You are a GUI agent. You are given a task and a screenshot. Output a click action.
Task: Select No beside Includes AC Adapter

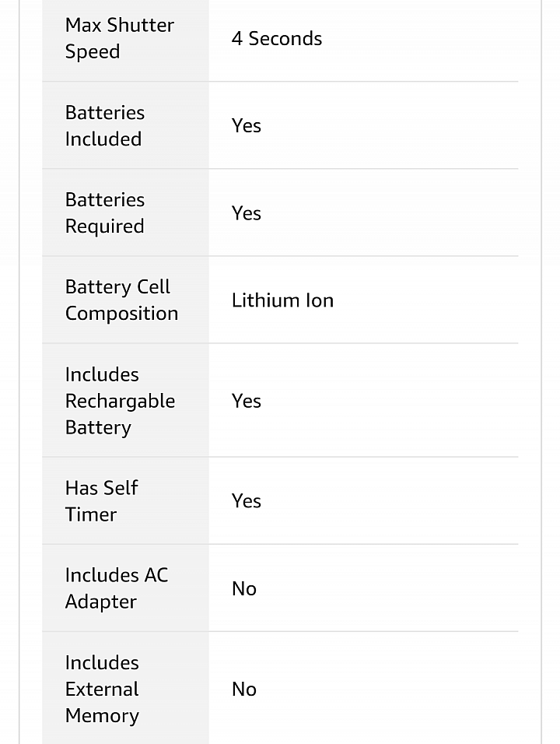click(x=243, y=589)
